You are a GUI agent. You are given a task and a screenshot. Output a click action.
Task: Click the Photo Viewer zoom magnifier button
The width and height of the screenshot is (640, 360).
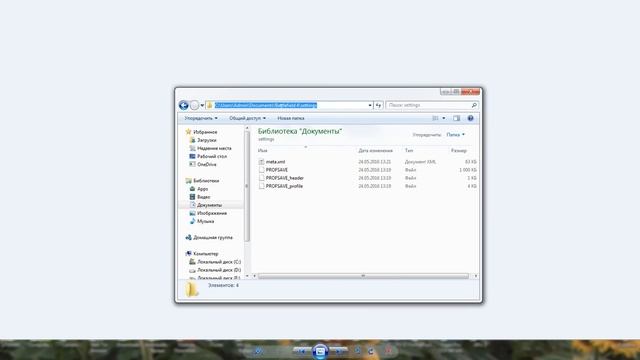259,351
